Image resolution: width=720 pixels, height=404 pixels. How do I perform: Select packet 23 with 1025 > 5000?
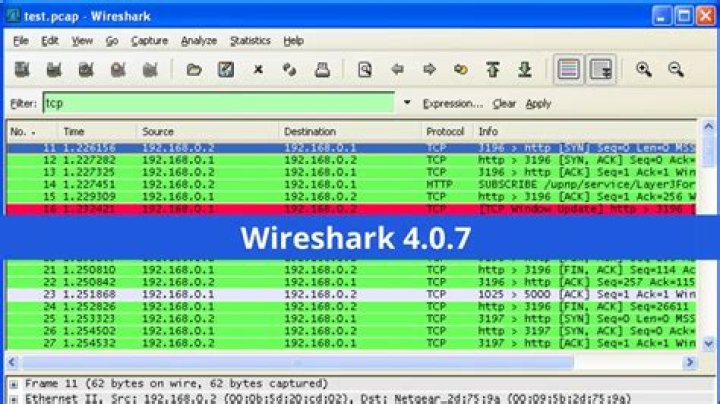(351, 294)
